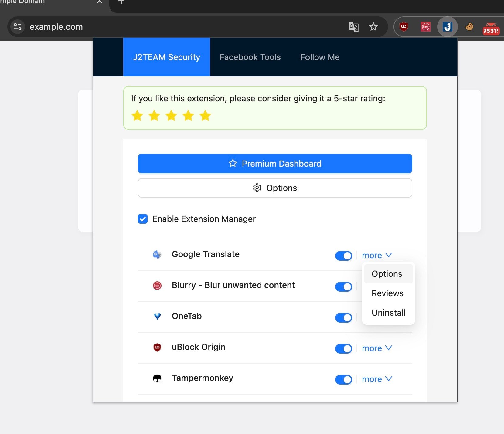This screenshot has width=504, height=434.
Task: Expand the uBlock Origin more dropdown
Action: coord(377,348)
